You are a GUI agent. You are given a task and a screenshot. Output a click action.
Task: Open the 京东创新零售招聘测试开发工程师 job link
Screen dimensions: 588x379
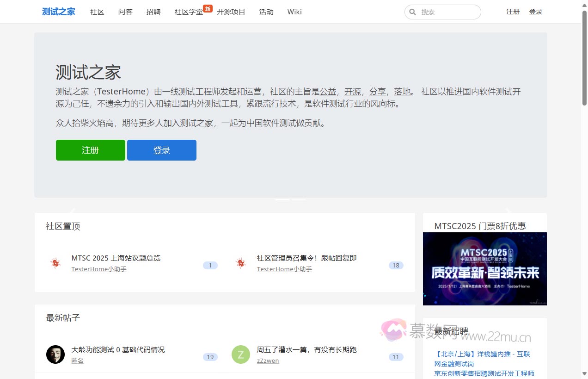click(484, 373)
